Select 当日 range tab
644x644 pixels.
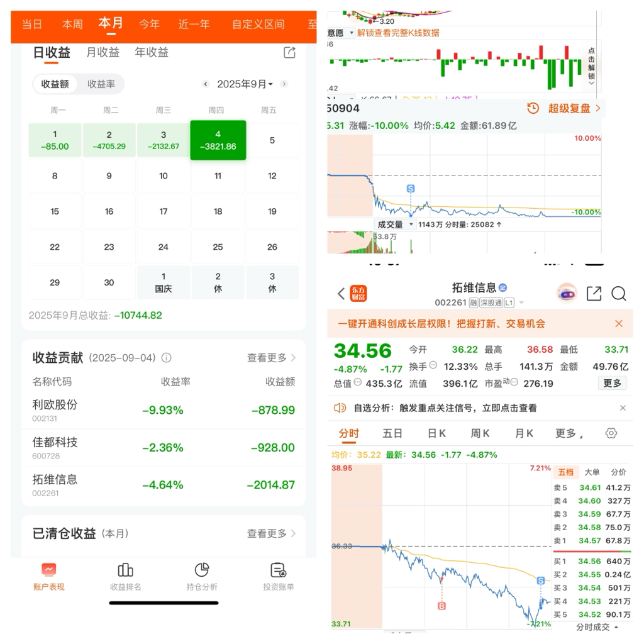pos(31,25)
